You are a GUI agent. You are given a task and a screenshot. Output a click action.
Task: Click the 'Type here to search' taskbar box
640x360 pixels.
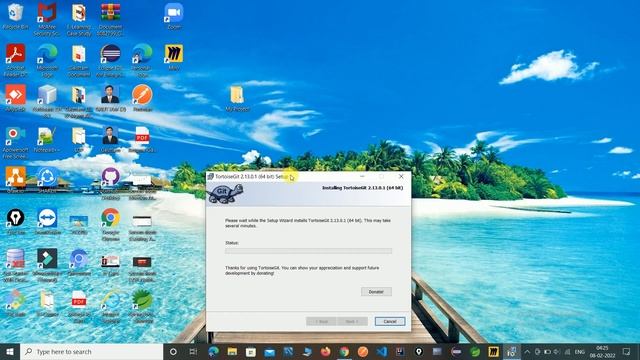pos(91,351)
